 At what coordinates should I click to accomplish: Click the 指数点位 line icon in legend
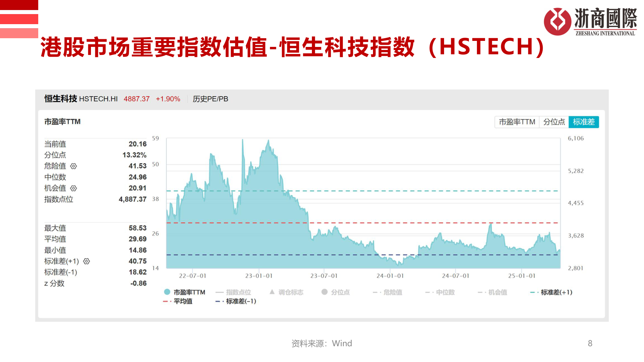(x=219, y=292)
